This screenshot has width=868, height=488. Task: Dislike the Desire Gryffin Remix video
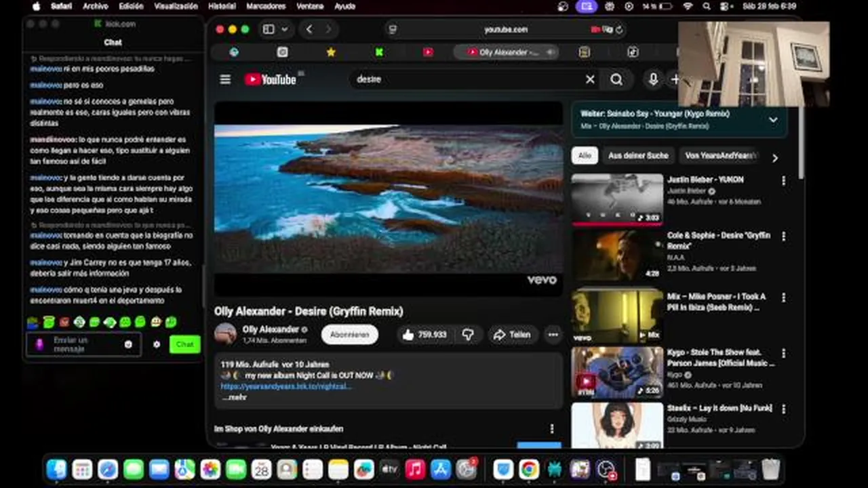point(468,335)
